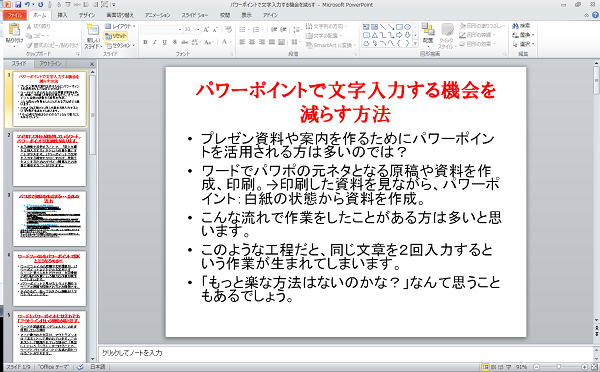The image size is (600, 372).
Task: Select slide 2 thumbnail
Action: [x=50, y=159]
